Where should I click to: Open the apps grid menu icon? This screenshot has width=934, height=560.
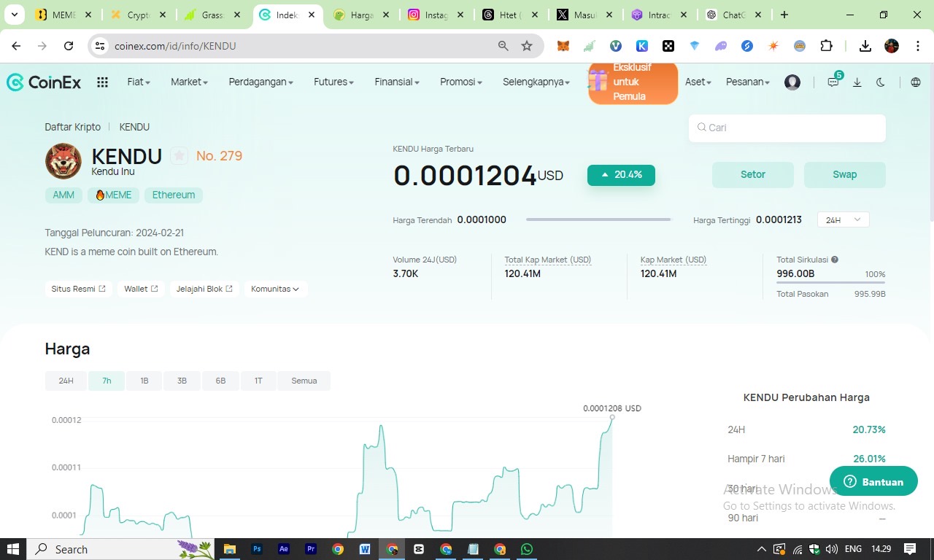(102, 82)
